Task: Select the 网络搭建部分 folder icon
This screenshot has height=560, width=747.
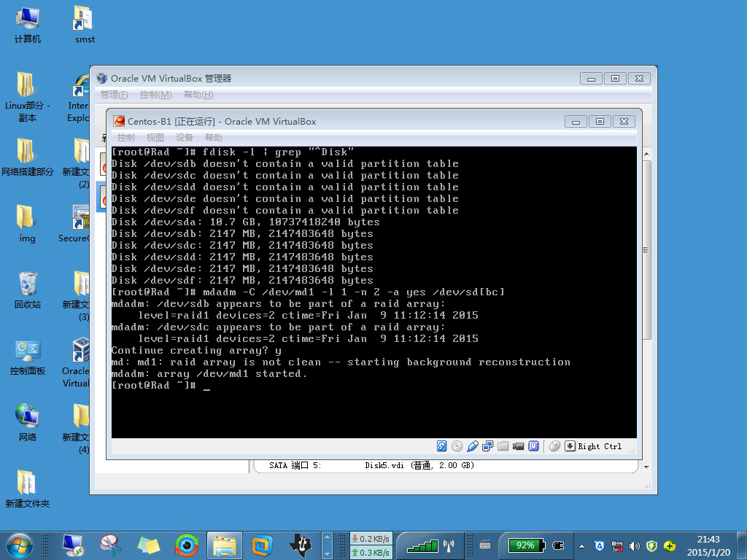Action: tap(28, 157)
